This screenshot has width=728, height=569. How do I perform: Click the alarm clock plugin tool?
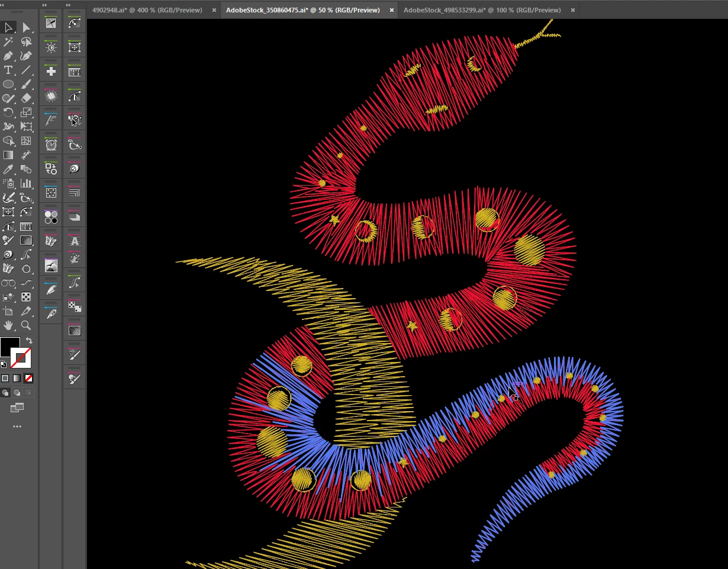[x=51, y=144]
